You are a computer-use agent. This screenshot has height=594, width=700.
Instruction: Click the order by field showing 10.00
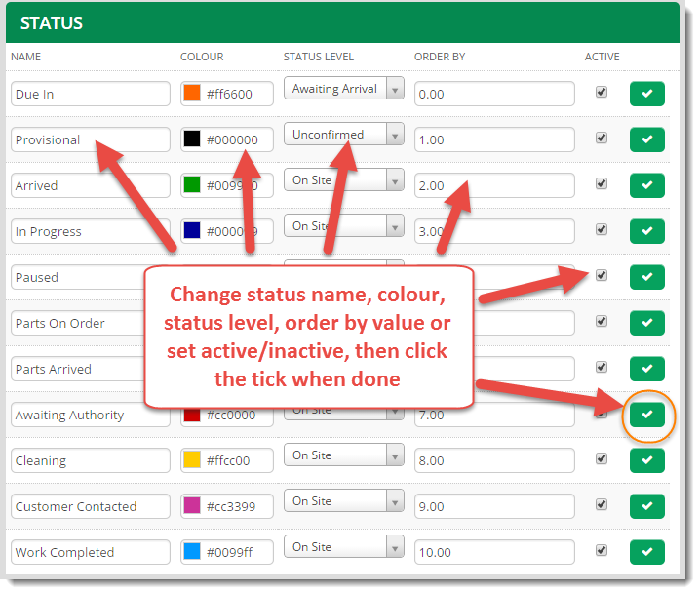494,552
